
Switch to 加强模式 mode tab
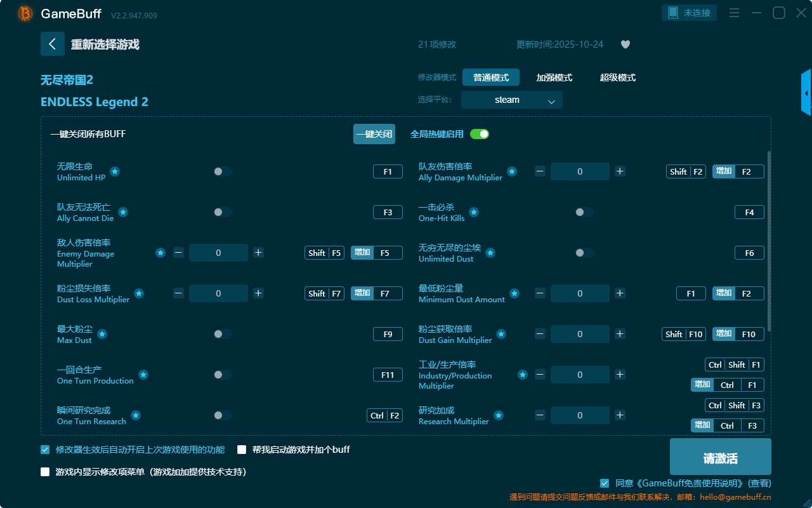click(554, 77)
